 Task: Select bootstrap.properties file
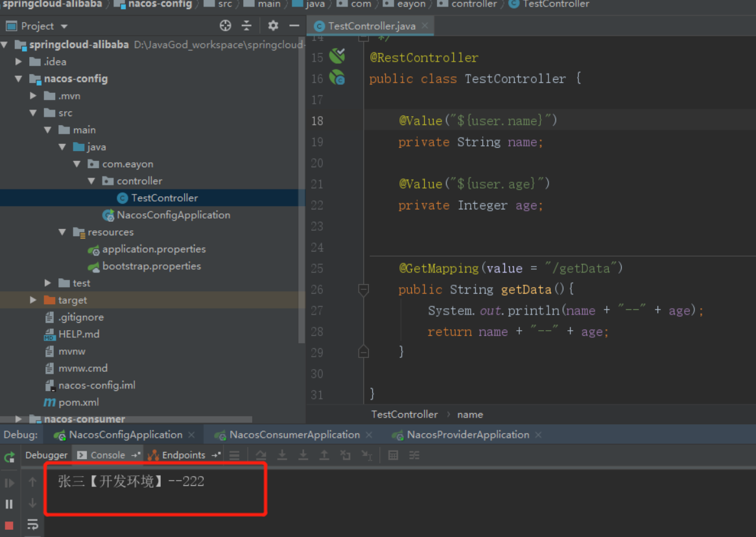(x=152, y=266)
